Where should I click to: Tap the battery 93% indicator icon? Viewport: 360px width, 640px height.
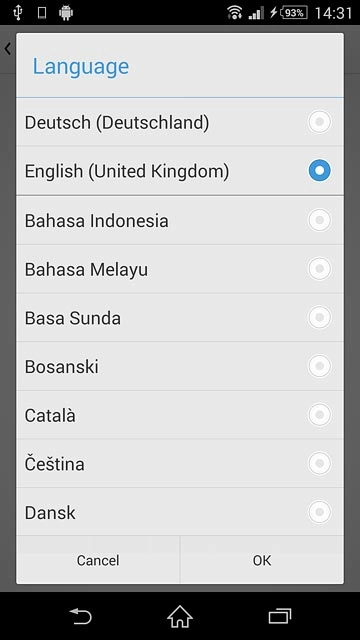click(x=294, y=13)
